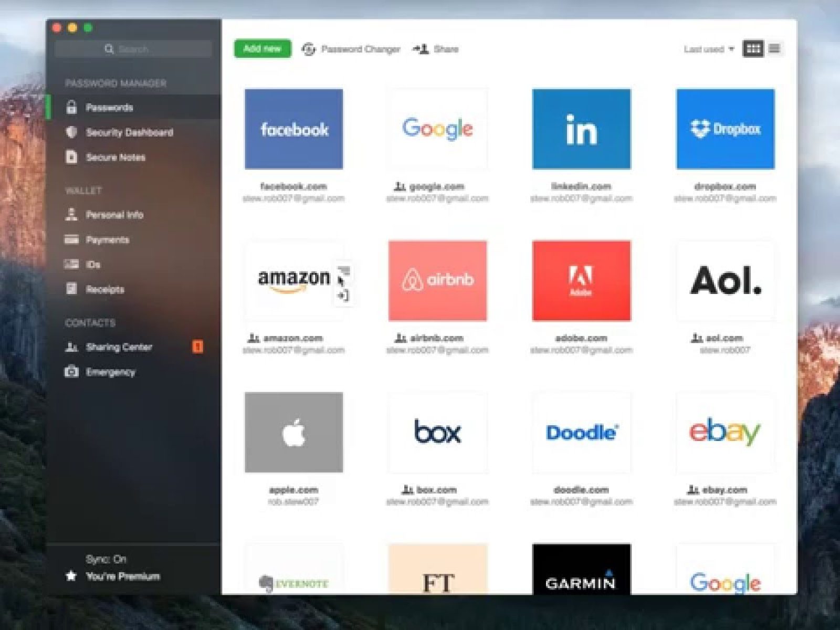Click the Sync: On status

click(106, 559)
